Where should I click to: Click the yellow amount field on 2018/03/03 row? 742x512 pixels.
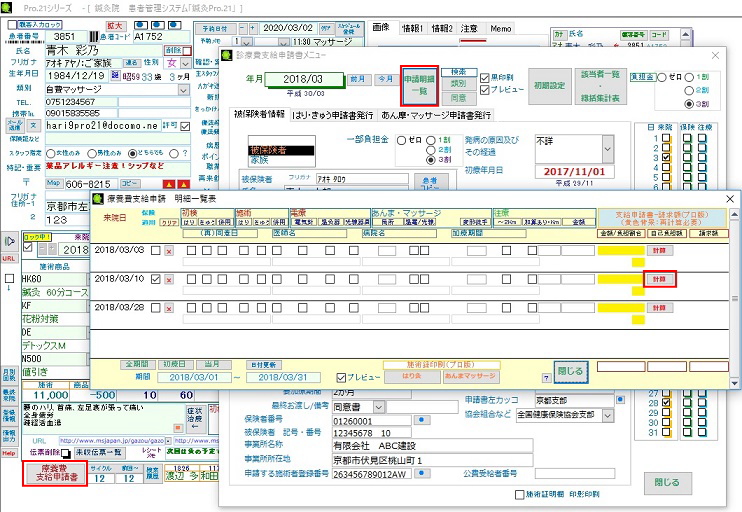tap(621, 250)
